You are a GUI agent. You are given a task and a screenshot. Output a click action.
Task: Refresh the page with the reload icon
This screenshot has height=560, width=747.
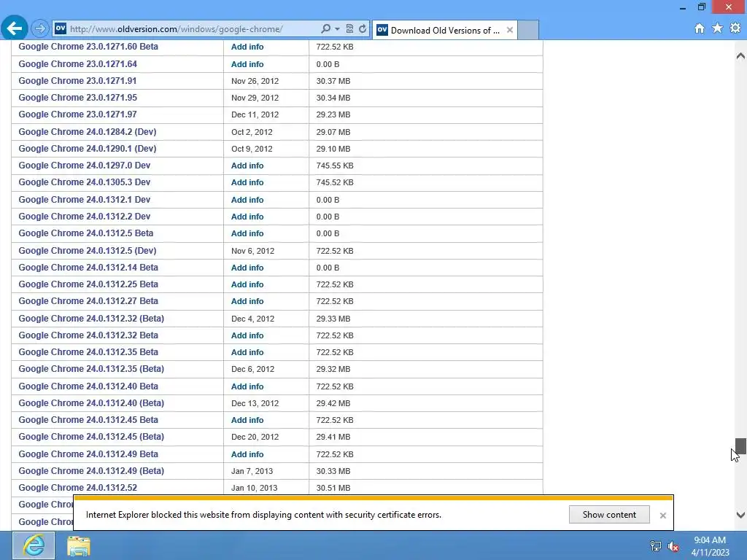363,28
